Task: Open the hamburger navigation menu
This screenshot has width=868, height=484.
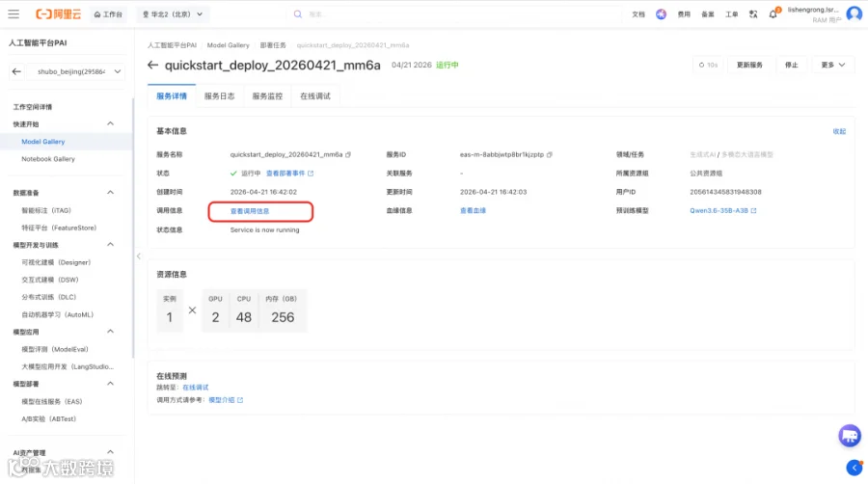Action: coord(14,13)
